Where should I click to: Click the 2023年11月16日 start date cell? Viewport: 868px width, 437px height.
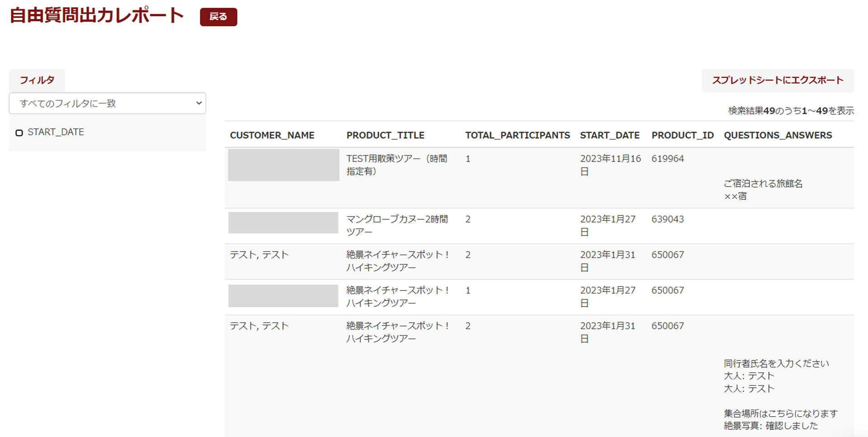click(610, 165)
